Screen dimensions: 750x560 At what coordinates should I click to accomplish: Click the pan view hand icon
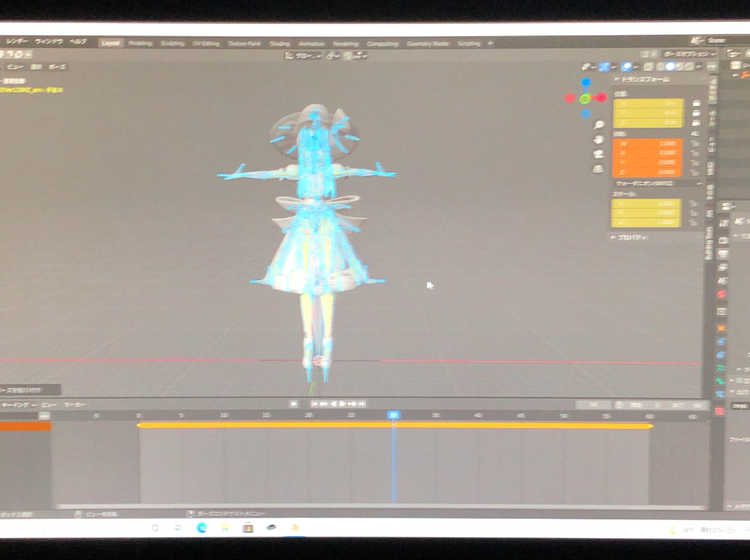point(598,140)
